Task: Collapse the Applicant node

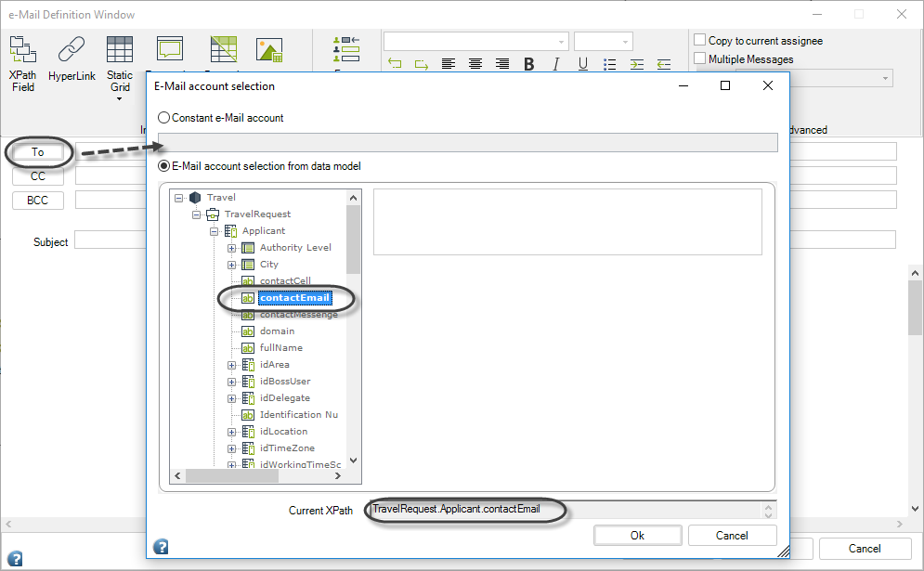Action: click(x=214, y=231)
